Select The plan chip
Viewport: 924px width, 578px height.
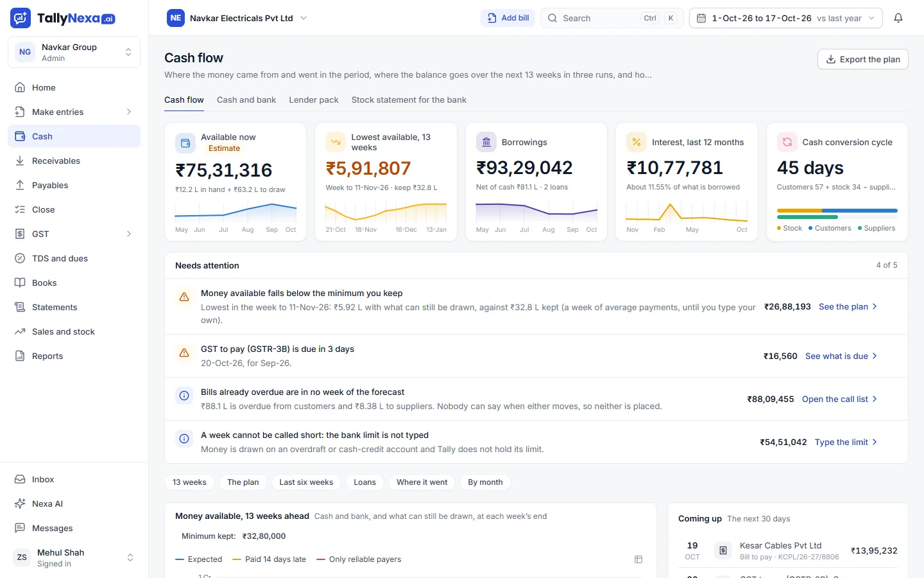click(243, 482)
